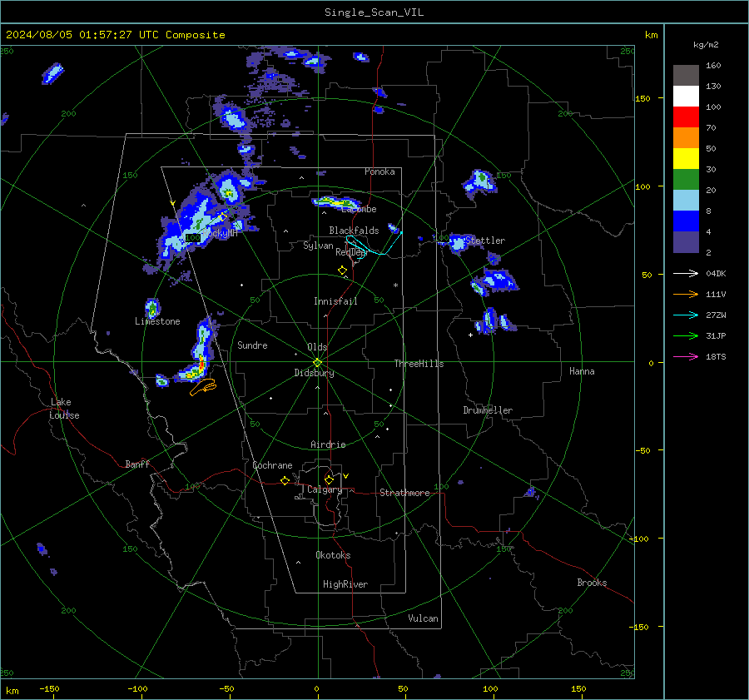This screenshot has height=700, width=749.
Task: Click the Stettler label
Action: click(485, 241)
